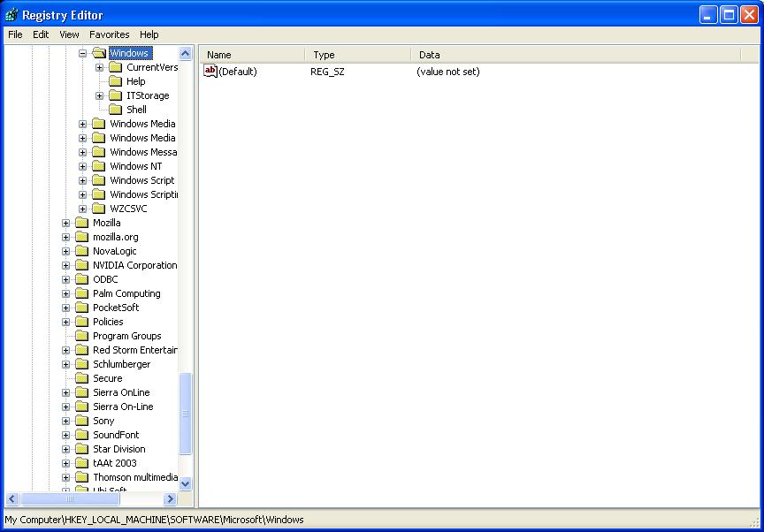764x532 pixels.
Task: Open the File menu
Action: 15,34
